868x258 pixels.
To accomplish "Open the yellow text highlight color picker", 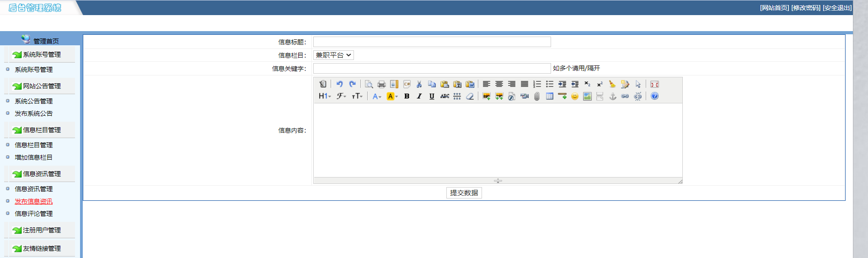I will [392, 96].
